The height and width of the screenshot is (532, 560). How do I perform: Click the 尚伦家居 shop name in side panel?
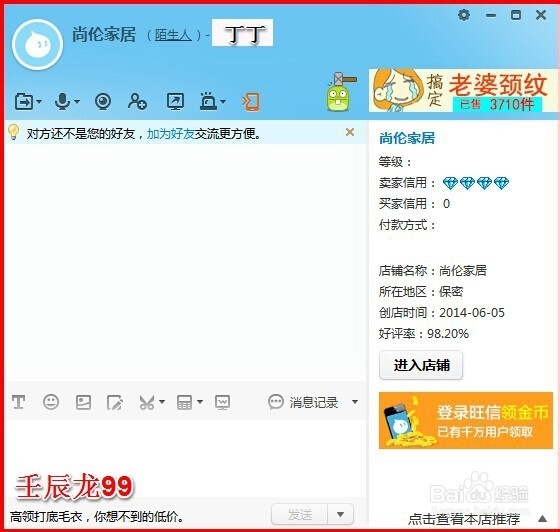[407, 138]
